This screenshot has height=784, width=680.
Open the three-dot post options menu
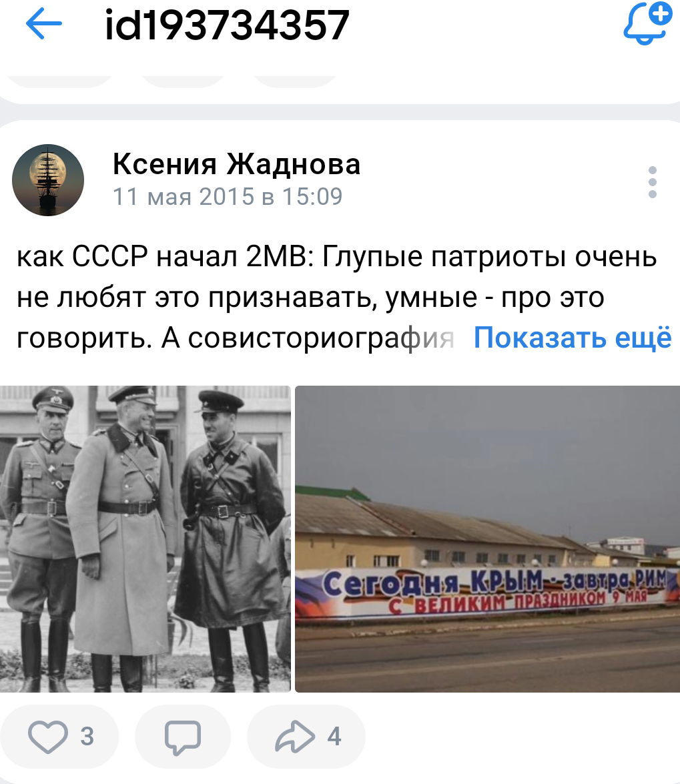[652, 182]
